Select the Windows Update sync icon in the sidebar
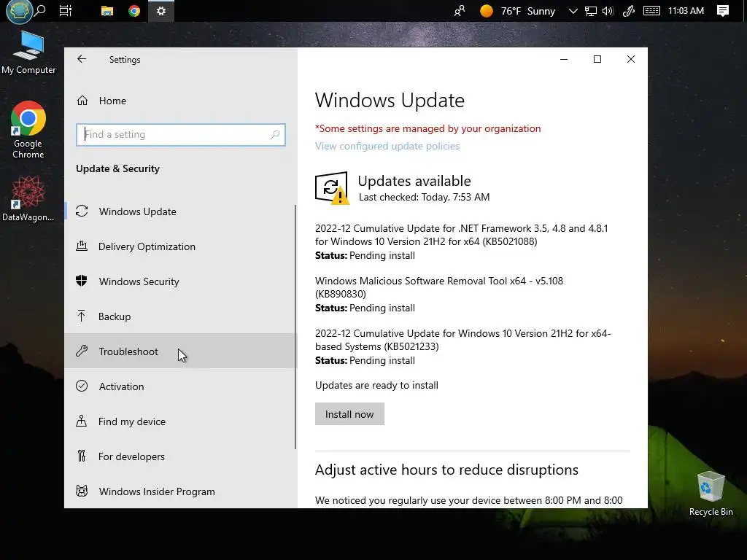Viewport: 747px width, 560px height. tap(82, 211)
